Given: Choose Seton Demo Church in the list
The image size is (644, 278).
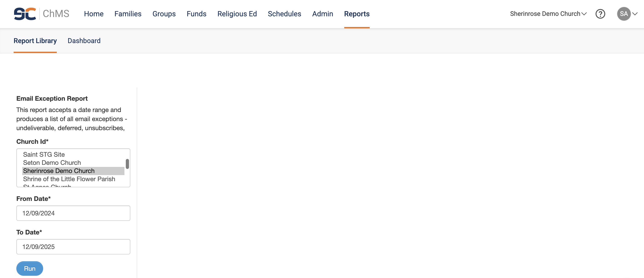Looking at the screenshot, I should [x=52, y=163].
